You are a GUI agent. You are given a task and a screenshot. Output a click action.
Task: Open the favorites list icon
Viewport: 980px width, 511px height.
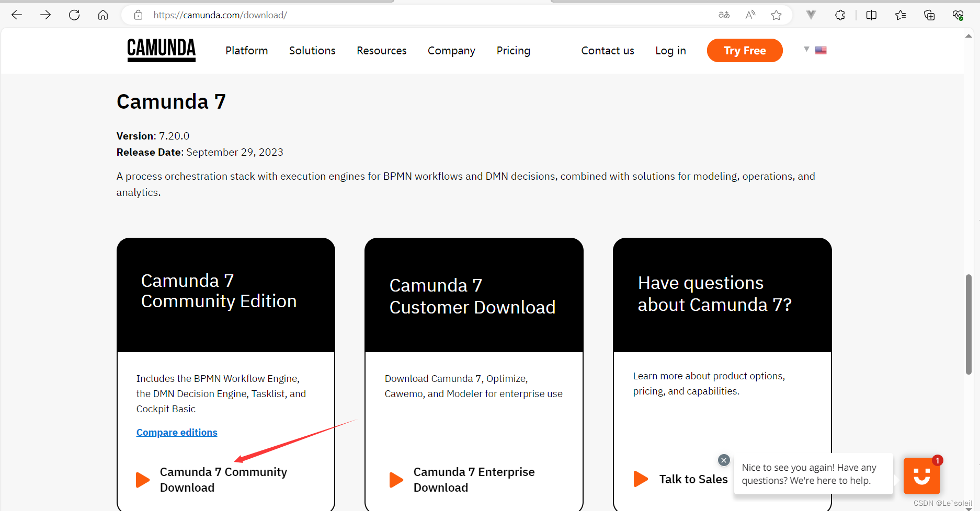tap(901, 15)
